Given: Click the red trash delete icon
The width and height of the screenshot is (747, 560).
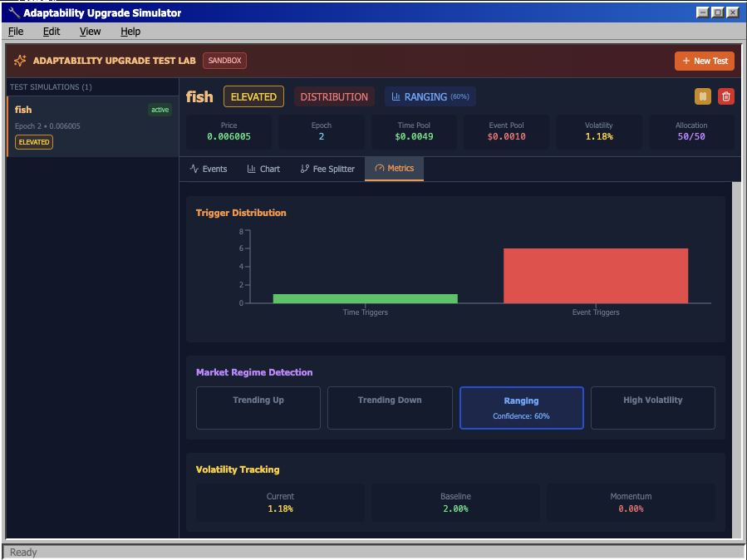Looking at the screenshot, I should tap(725, 96).
